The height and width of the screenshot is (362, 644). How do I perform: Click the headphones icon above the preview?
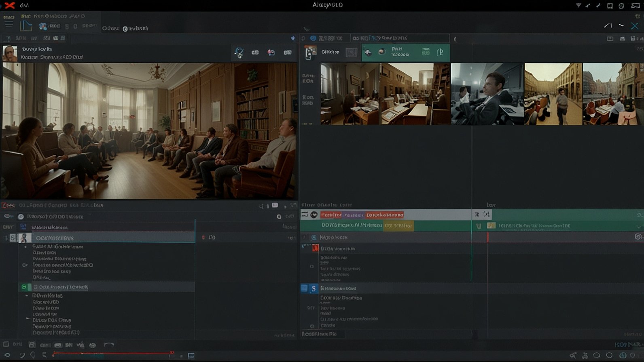(x=239, y=53)
